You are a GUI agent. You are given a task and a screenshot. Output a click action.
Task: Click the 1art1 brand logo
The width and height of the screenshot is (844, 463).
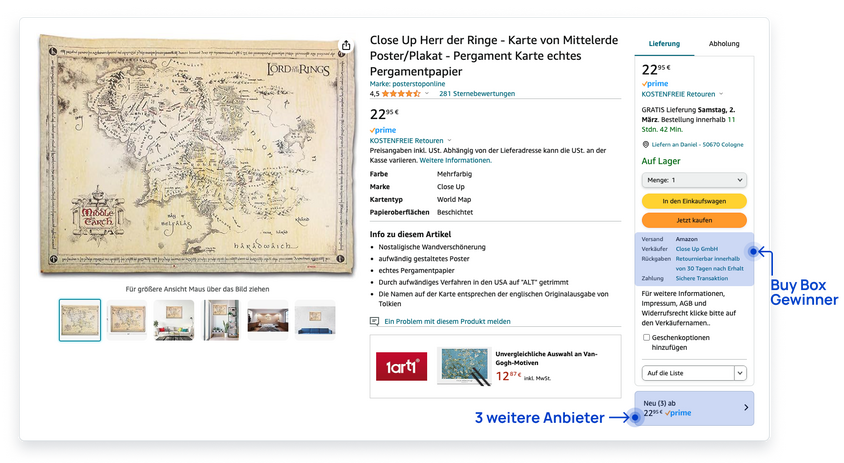coord(401,367)
